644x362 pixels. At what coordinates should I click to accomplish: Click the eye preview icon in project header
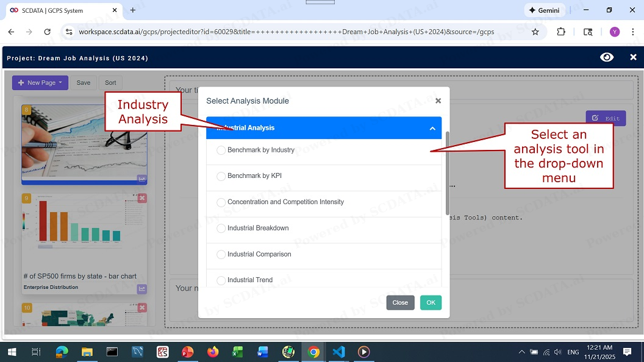tap(606, 57)
